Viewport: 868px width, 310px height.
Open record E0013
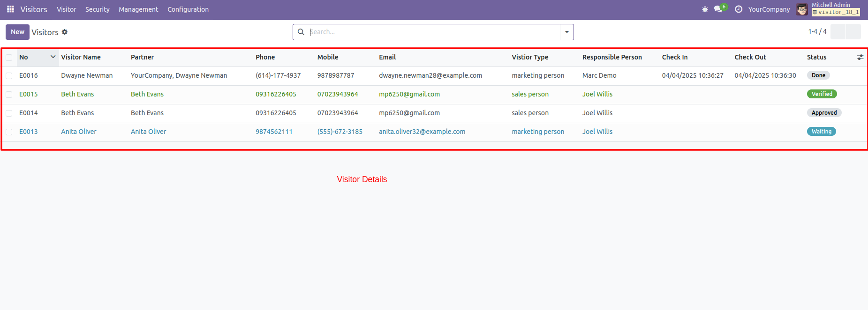(x=29, y=132)
